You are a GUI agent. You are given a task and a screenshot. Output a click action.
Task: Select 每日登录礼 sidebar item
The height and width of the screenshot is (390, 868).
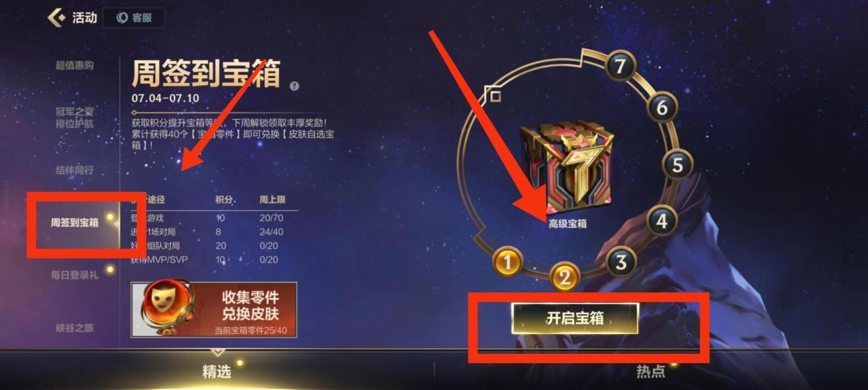[75, 275]
